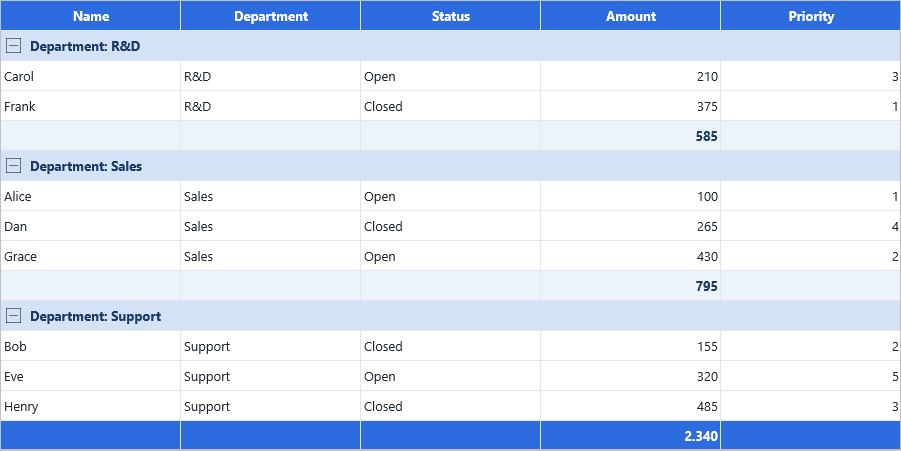This screenshot has height=451, width=901.
Task: Sort by the Status column header
Action: click(x=450, y=16)
